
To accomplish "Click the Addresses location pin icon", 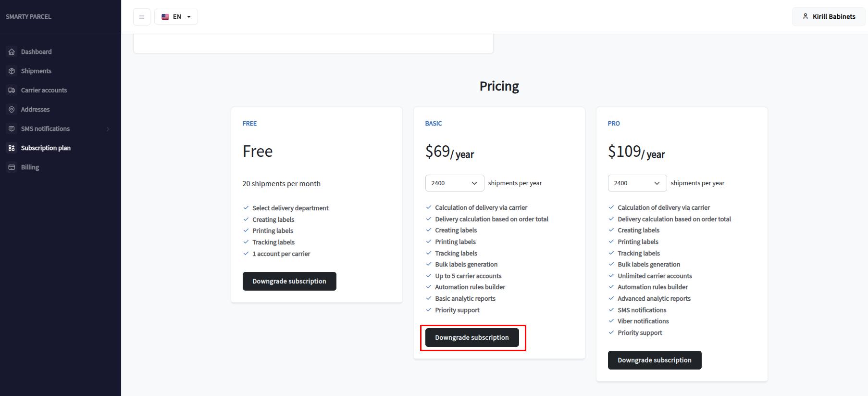I will [x=12, y=110].
